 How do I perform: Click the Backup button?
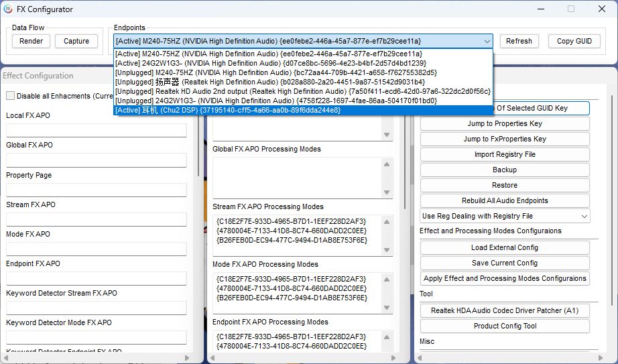505,170
